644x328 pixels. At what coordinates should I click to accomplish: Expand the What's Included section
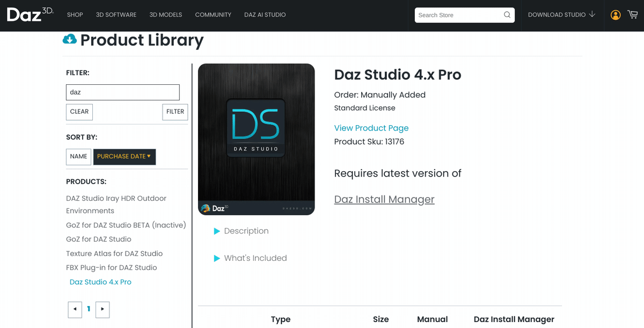tap(250, 258)
